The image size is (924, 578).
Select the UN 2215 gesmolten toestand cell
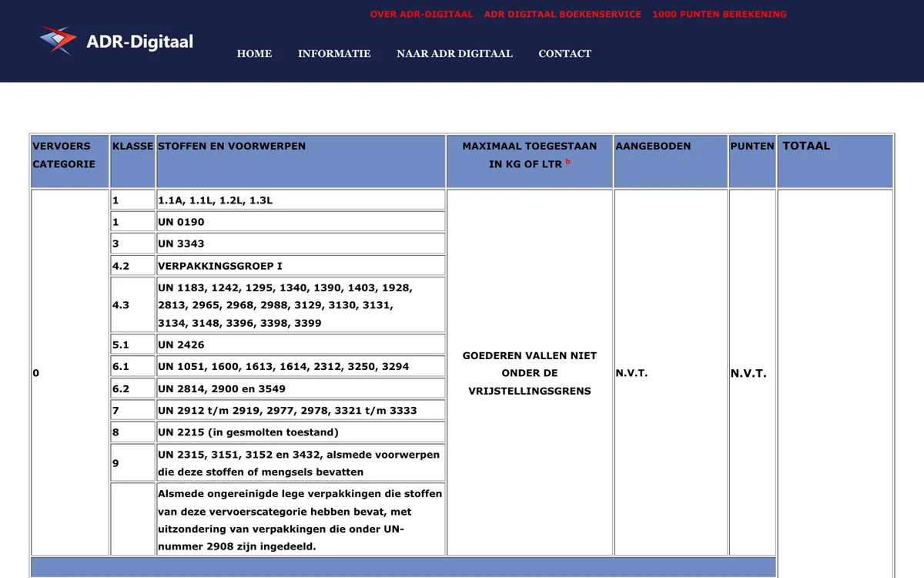coord(301,432)
